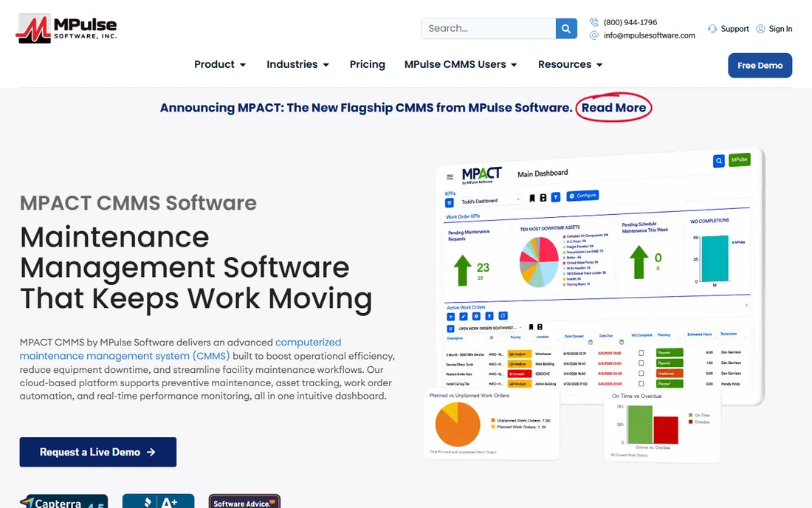Viewport: 812px width, 508px height.
Task: Open the Todd's Dashboard dropdown
Action: click(x=490, y=200)
